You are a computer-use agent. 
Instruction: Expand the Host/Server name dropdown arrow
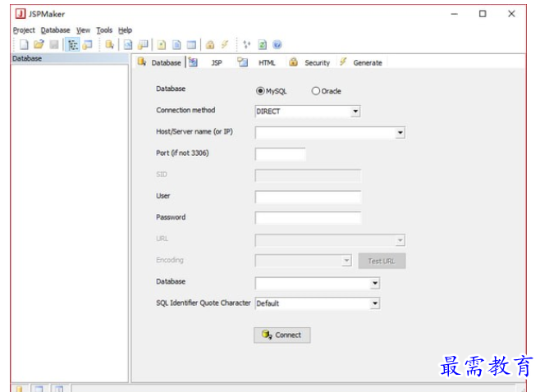coord(400,133)
